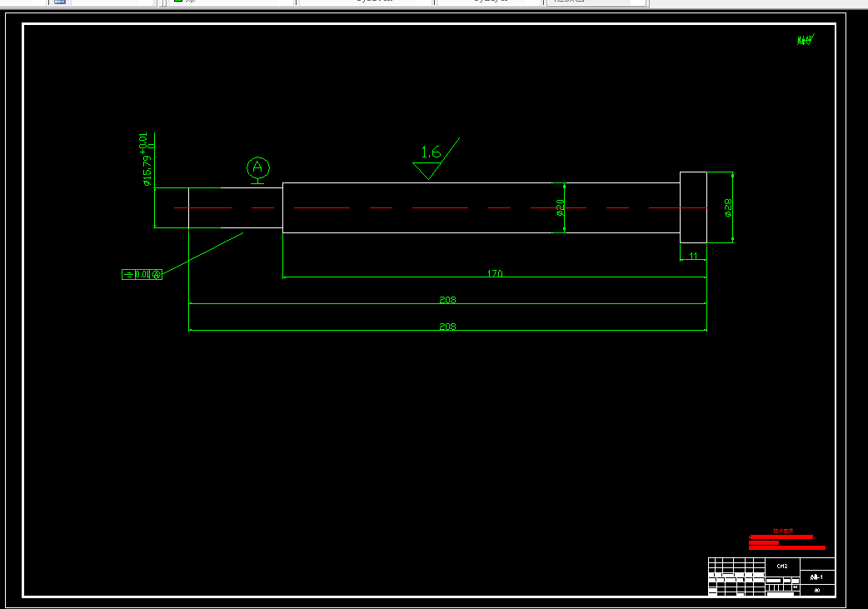Click the red technical requirements heading

[x=783, y=531]
